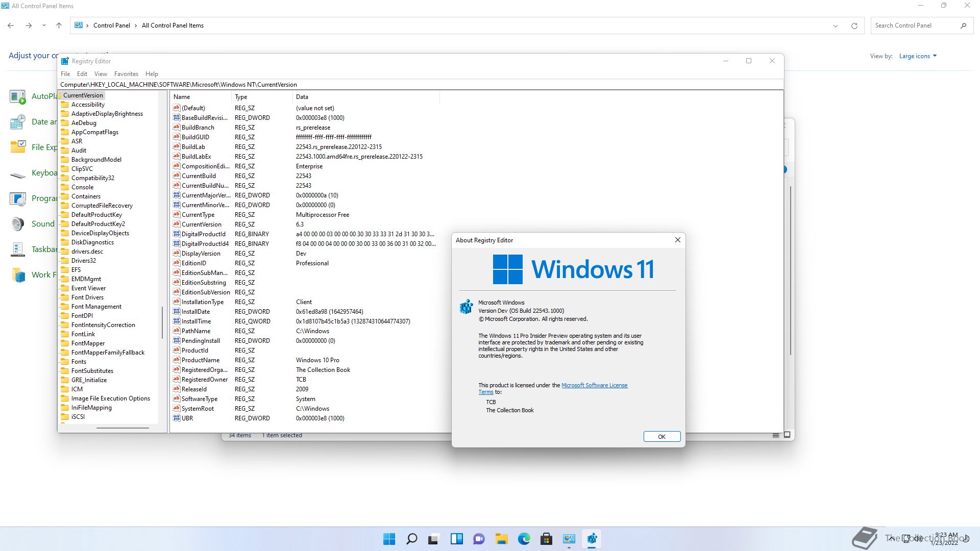Select the DisplayVersion value row
980x551 pixels.
(304, 254)
